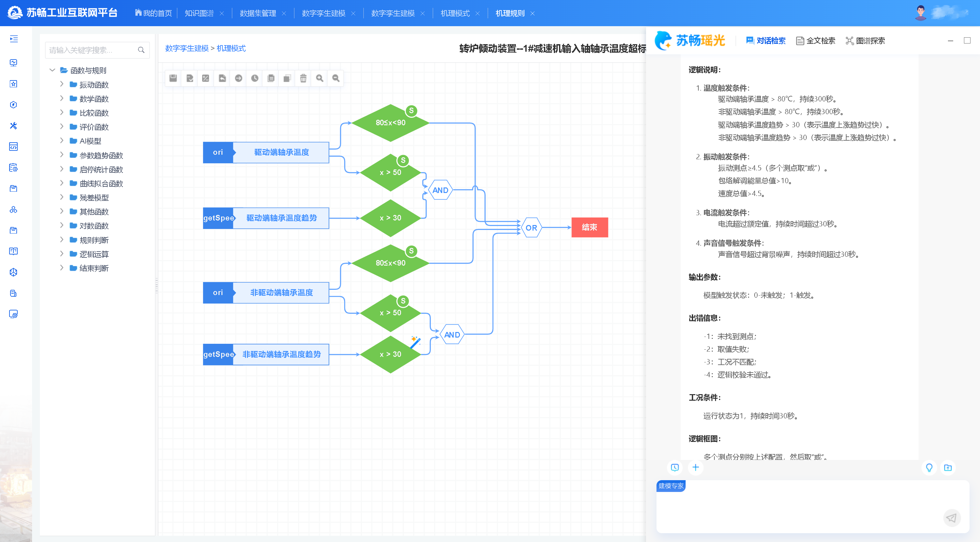Click the save floppy disk toolbar icon
980x542 pixels.
173,79
